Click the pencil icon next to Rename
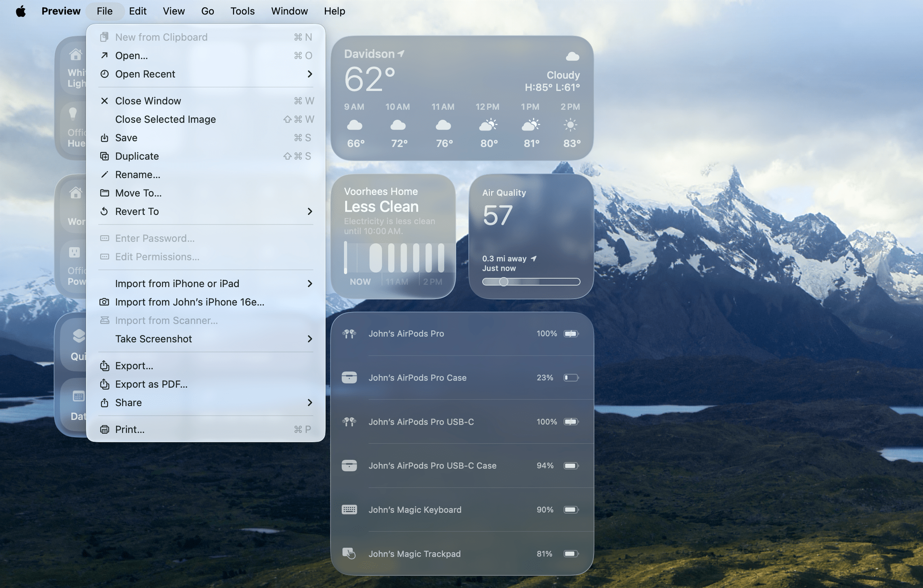Screen dimensions: 923x588 (105, 175)
